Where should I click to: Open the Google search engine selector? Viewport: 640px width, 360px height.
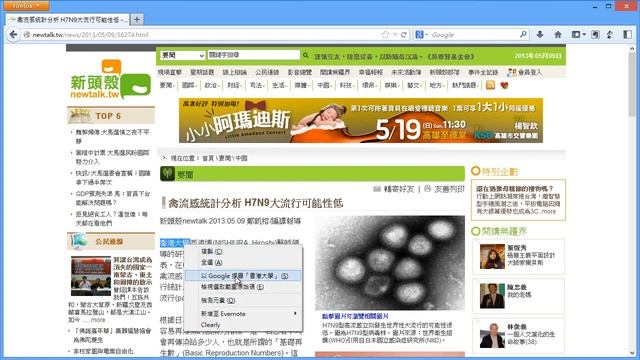[x=421, y=35]
